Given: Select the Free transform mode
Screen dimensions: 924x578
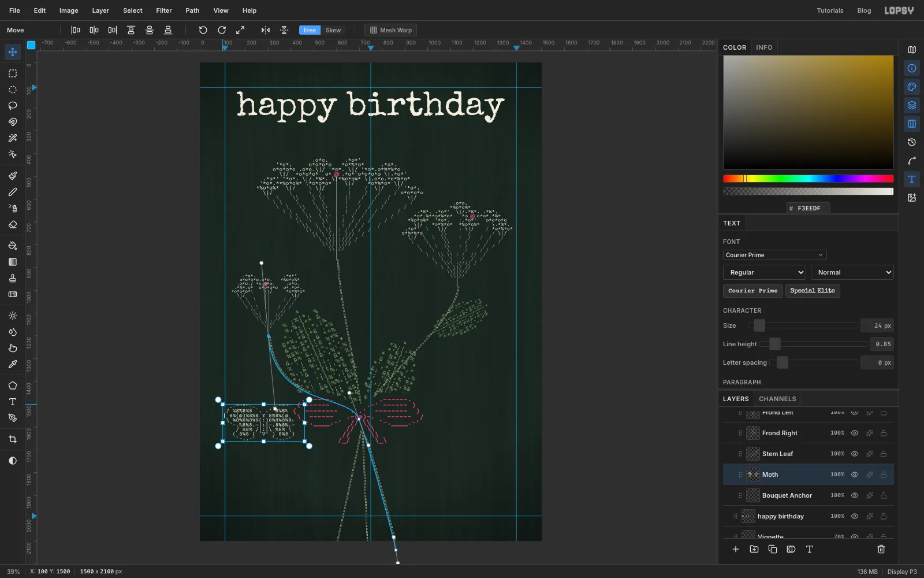Looking at the screenshot, I should (310, 30).
